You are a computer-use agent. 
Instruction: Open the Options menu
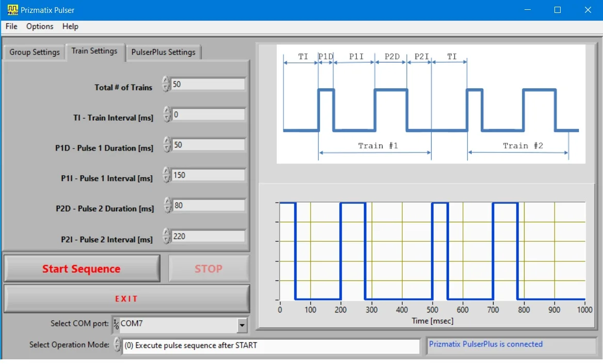pyautogui.click(x=39, y=26)
